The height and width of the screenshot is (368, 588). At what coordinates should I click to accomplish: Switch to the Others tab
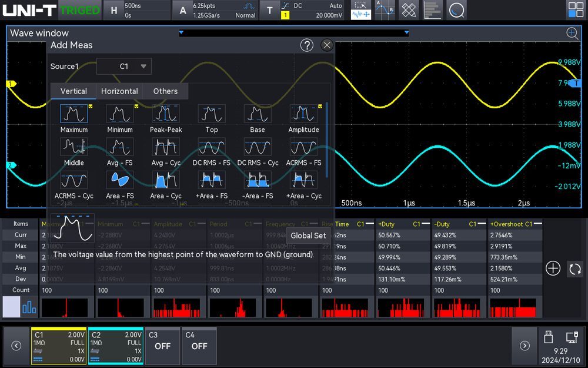point(165,91)
